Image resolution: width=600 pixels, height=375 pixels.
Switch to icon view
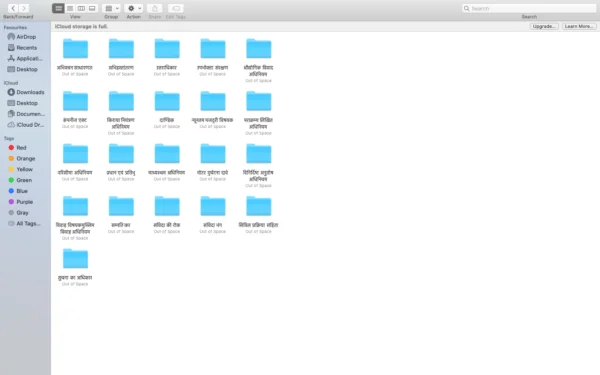coord(58,8)
